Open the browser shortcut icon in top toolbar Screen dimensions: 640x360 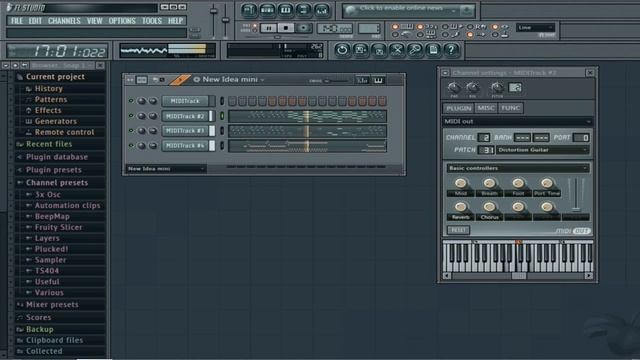pyautogui.click(x=304, y=10)
